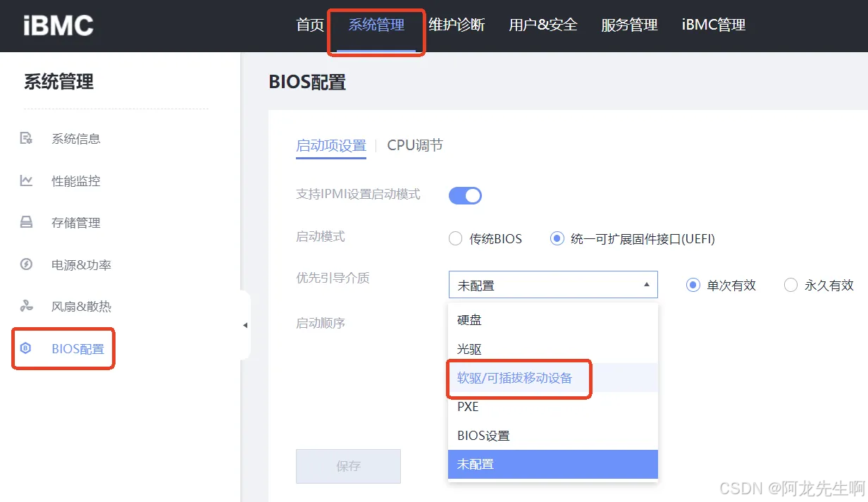Image resolution: width=868 pixels, height=502 pixels.
Task: Collapse the boot medium dropdown arrow
Action: [646, 285]
